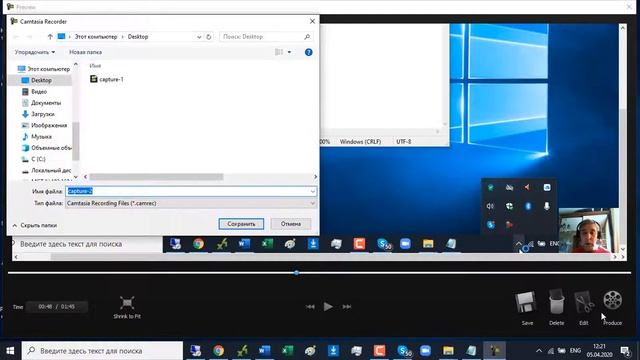Open help with the blue question icon
640x360 pixels.
[309, 52]
